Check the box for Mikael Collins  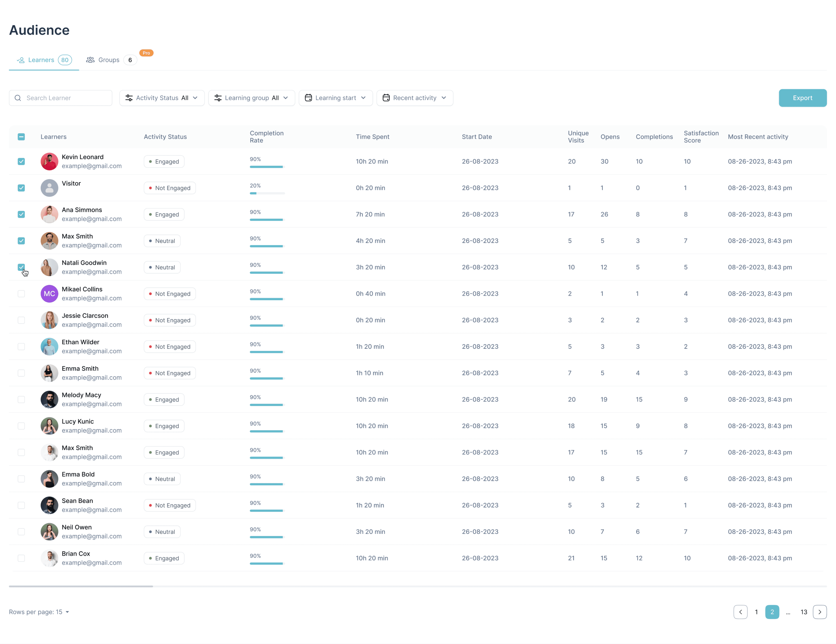tap(21, 294)
